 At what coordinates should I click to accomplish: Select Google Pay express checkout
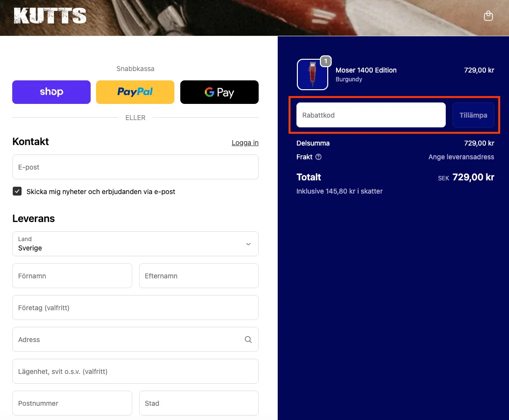(219, 92)
